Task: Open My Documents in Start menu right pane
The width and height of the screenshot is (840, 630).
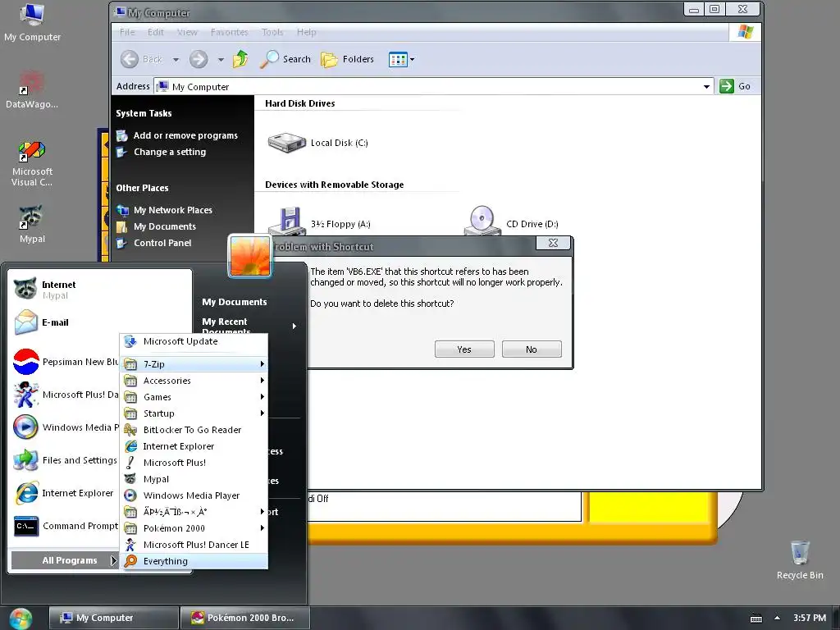Action: coord(234,302)
